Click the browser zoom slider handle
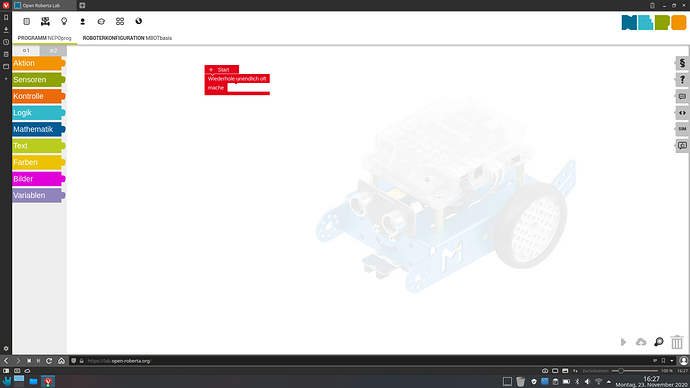 620,371
